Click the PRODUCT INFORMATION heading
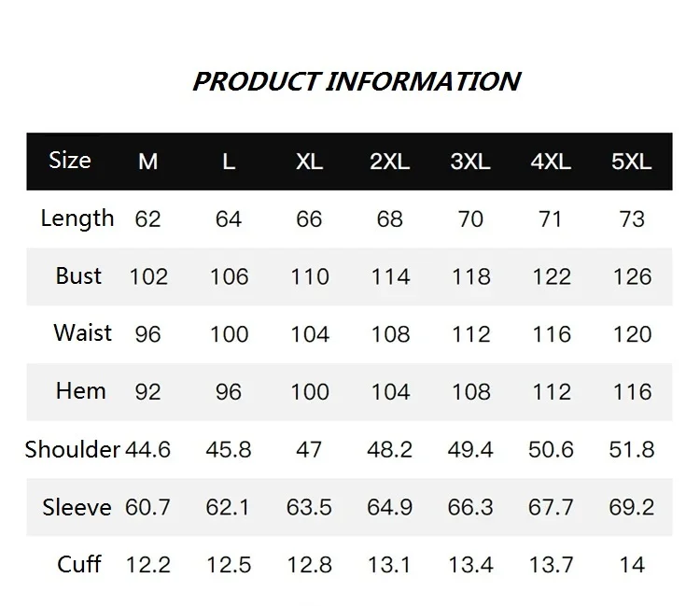The height and width of the screenshot is (606, 700). tap(357, 82)
